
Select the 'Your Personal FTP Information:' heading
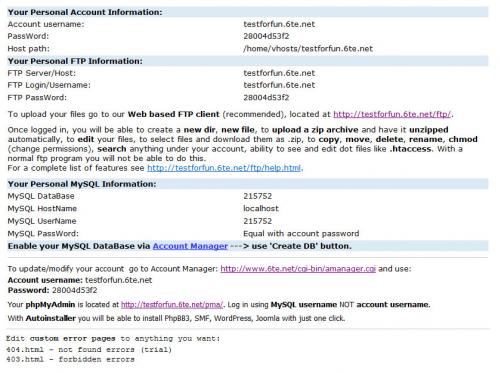click(75, 61)
